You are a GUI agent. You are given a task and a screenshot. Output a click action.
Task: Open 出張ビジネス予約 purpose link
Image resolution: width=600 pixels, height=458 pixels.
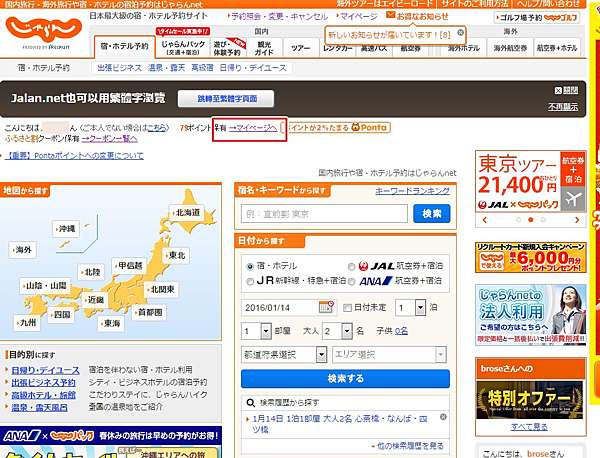click(43, 383)
